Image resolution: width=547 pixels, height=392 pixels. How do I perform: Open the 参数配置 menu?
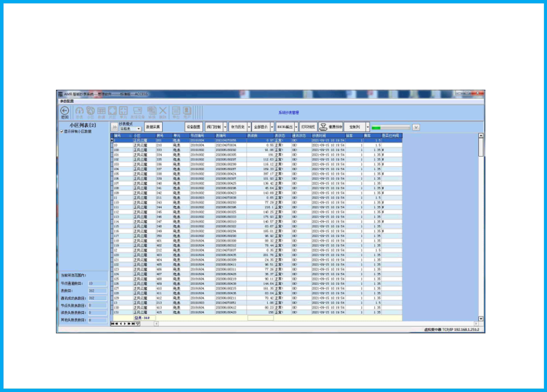click(x=67, y=101)
